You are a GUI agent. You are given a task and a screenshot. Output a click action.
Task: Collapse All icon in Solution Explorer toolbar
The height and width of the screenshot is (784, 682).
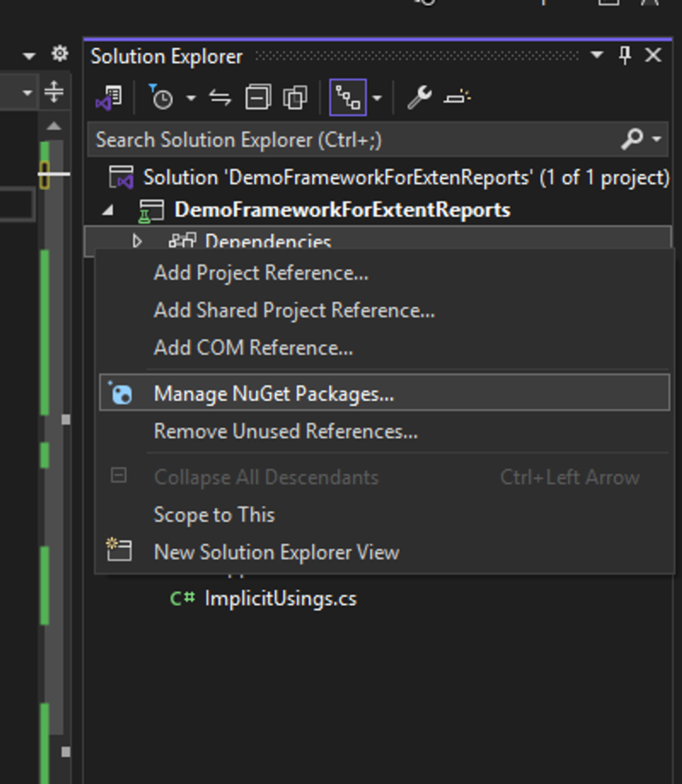click(x=258, y=97)
